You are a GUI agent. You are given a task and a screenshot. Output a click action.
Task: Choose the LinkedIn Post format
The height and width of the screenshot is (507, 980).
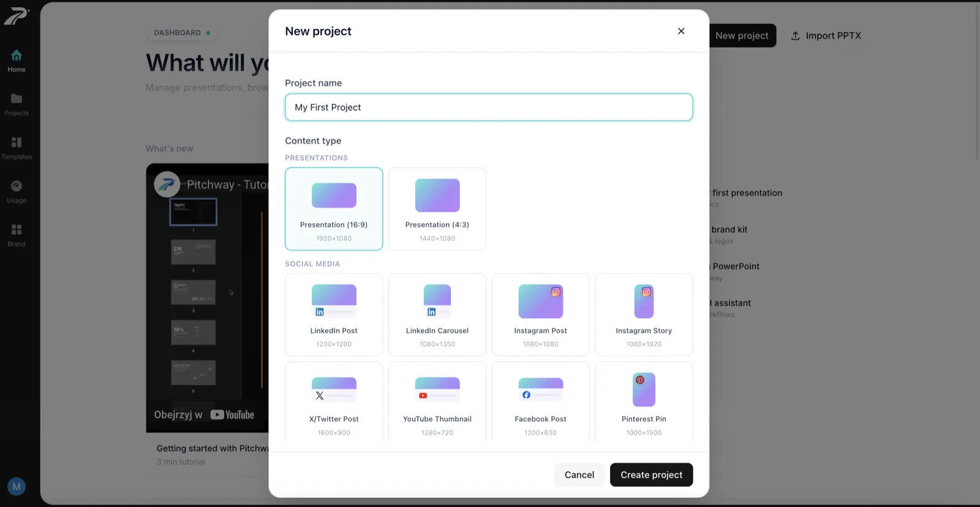(334, 314)
